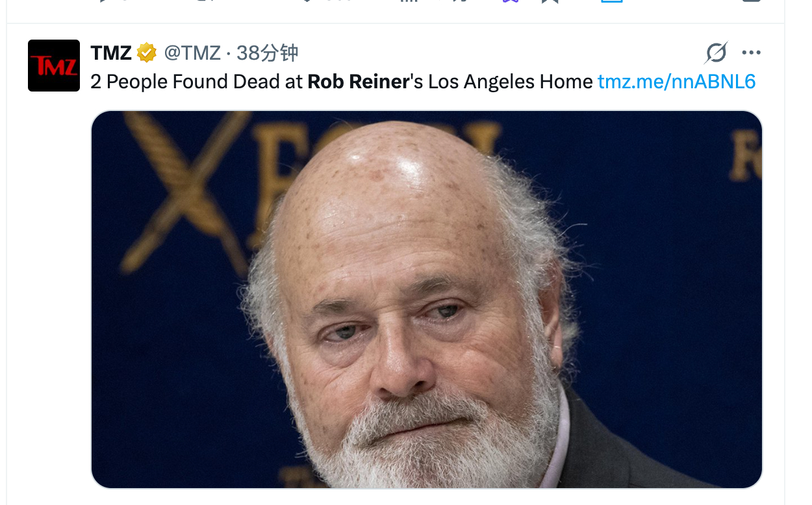Open the more options ellipsis menu
The width and height of the screenshot is (812, 505).
click(751, 53)
